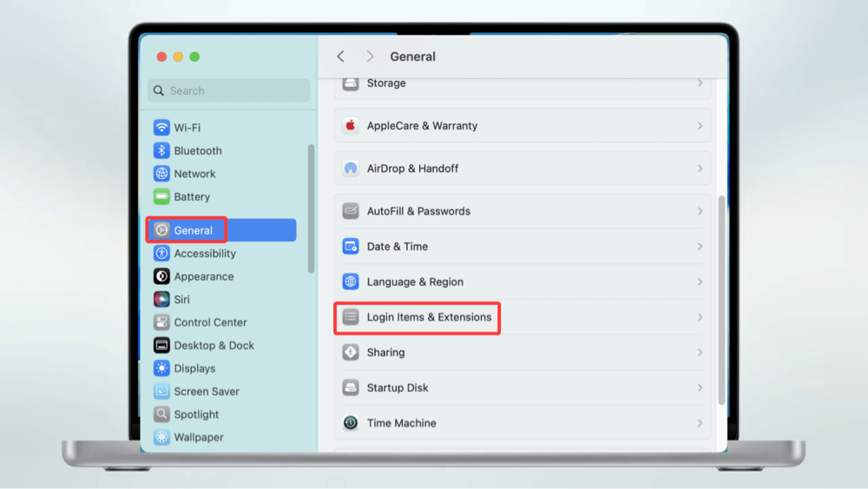The height and width of the screenshot is (489, 868).
Task: Open Accessibility settings label
Action: coord(205,253)
